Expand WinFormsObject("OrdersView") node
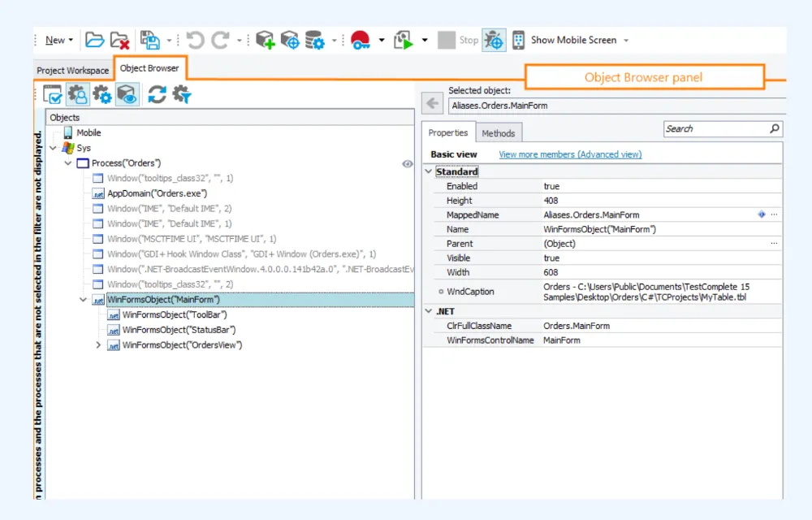Viewport: 812px width, 520px height. pyautogui.click(x=98, y=345)
